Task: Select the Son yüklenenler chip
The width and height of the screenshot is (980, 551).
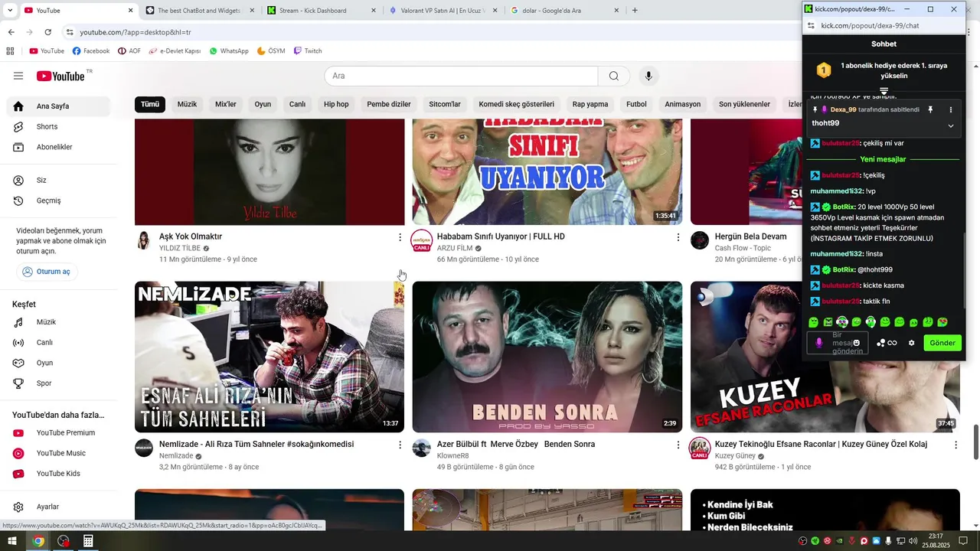Action: 744,104
